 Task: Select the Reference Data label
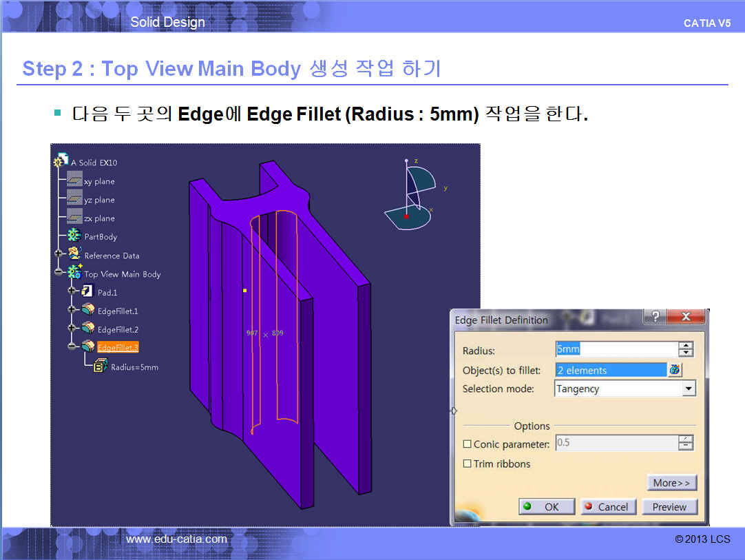pyautogui.click(x=112, y=256)
